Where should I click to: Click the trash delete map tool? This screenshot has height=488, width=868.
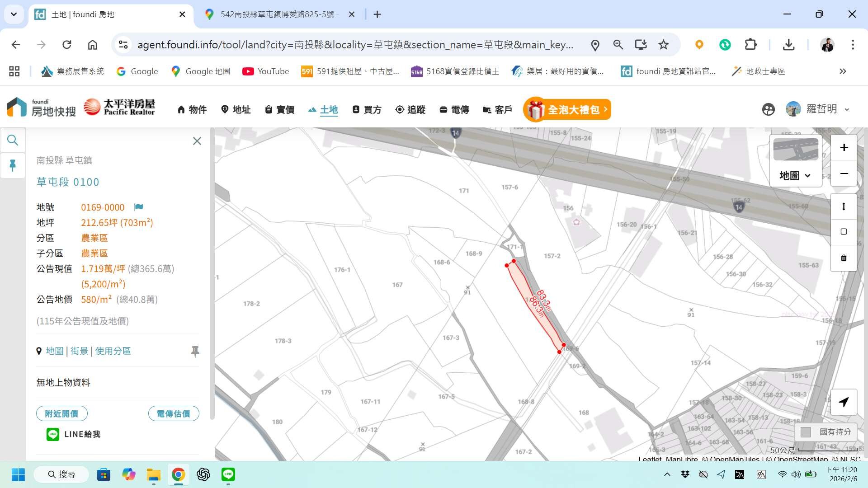tap(844, 258)
